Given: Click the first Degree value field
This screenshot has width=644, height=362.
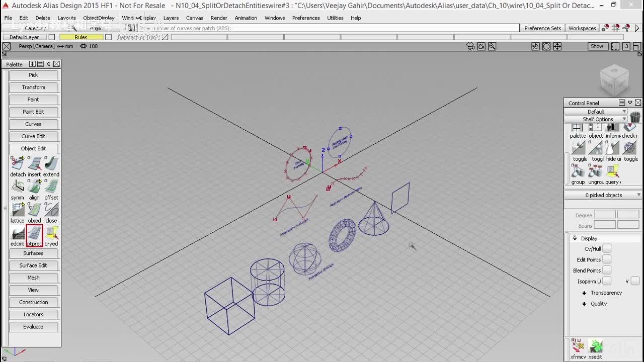Looking at the screenshot, I should [604, 215].
